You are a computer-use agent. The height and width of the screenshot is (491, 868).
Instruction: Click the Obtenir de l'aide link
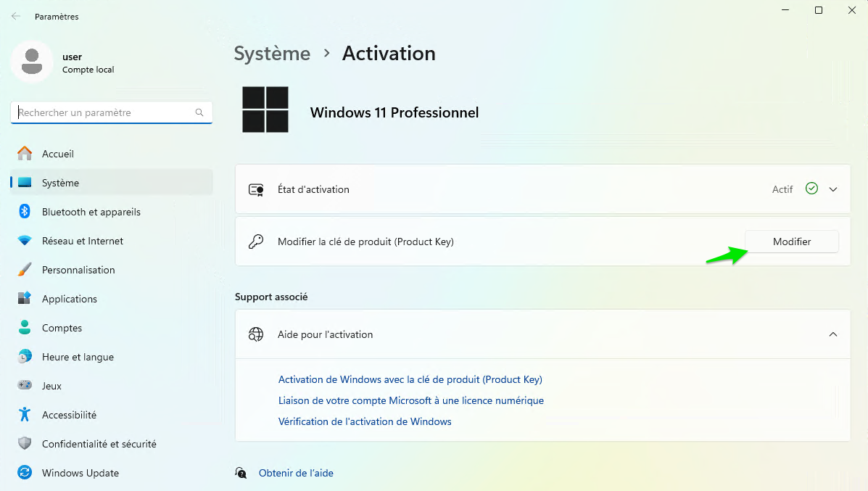(x=296, y=473)
